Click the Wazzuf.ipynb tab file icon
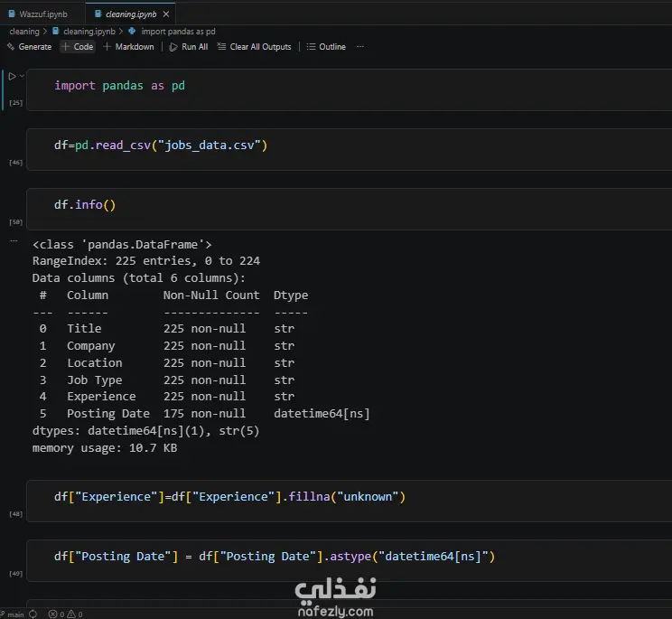The width and height of the screenshot is (672, 619). pos(12,14)
